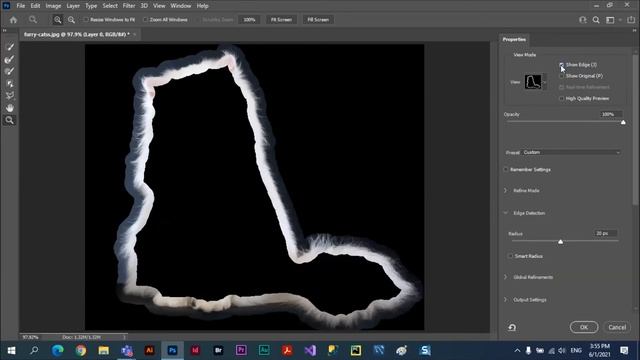Click the Zoom Out magnifier icon

(71, 20)
